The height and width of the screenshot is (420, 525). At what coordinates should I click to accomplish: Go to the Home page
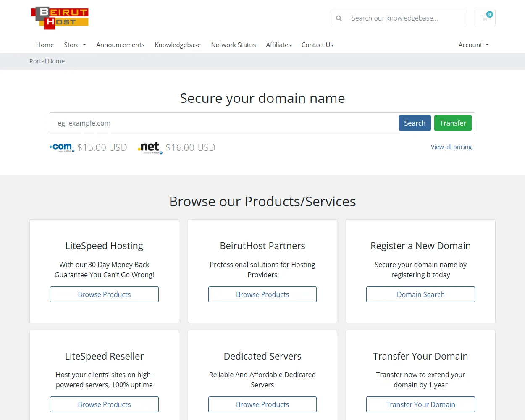45,45
